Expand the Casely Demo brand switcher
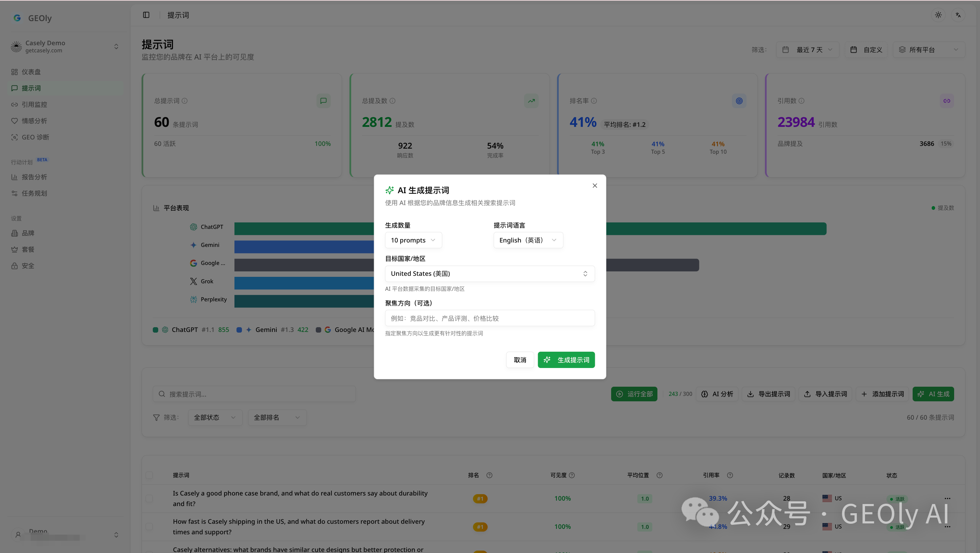This screenshot has width=980, height=553. (65, 46)
